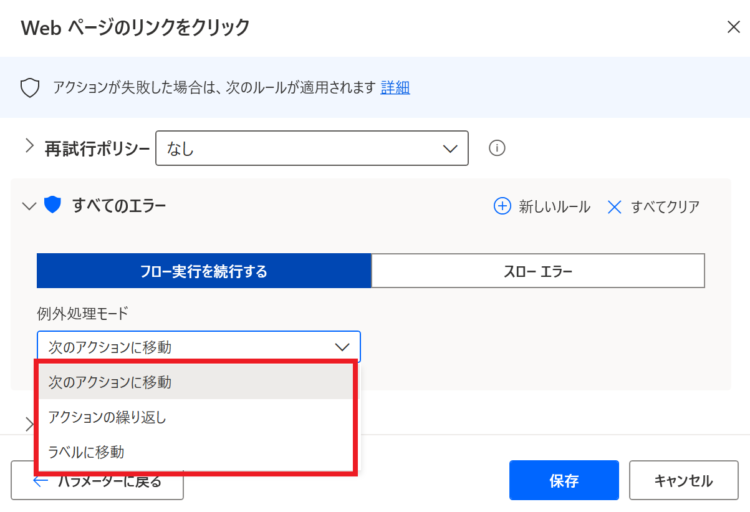The width and height of the screenshot is (750, 512).
Task: Click the キャンセル button
Action: pyautogui.click(x=684, y=480)
